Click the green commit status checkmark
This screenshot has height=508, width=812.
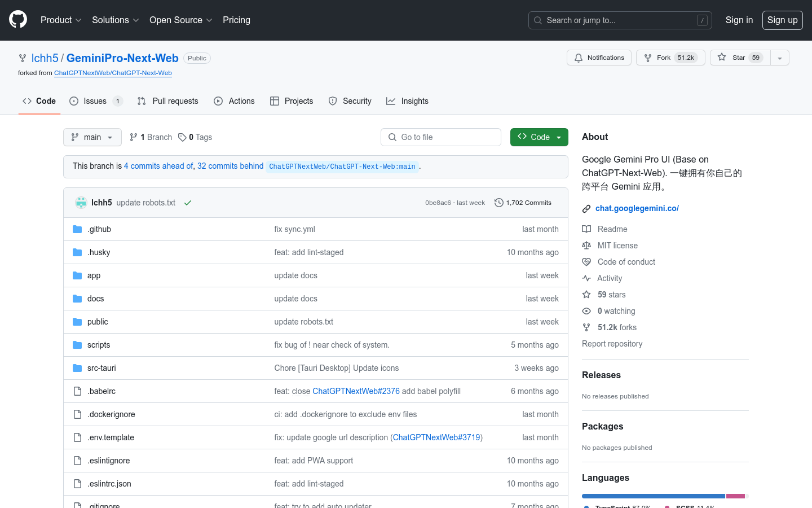(x=188, y=203)
